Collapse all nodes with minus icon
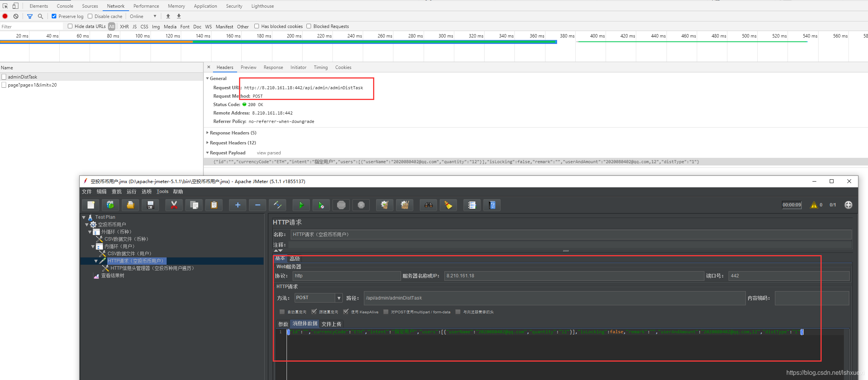 [x=257, y=205]
